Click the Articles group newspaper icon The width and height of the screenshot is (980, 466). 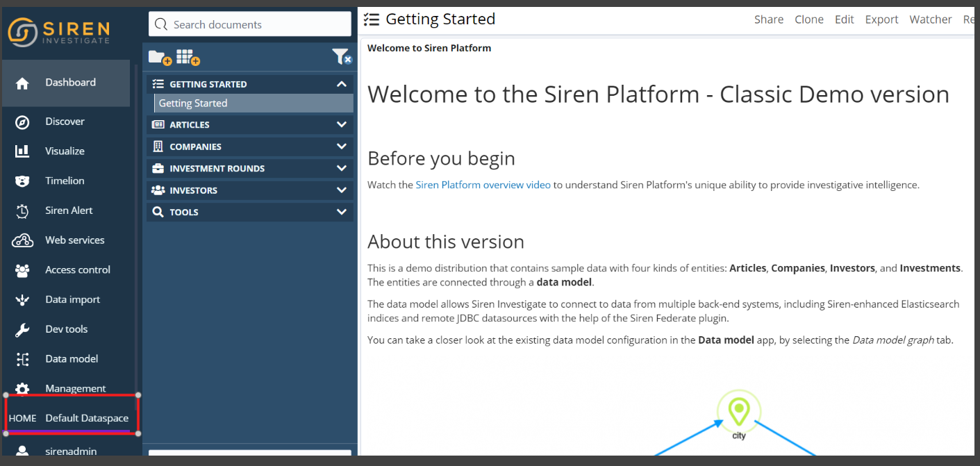pos(158,125)
